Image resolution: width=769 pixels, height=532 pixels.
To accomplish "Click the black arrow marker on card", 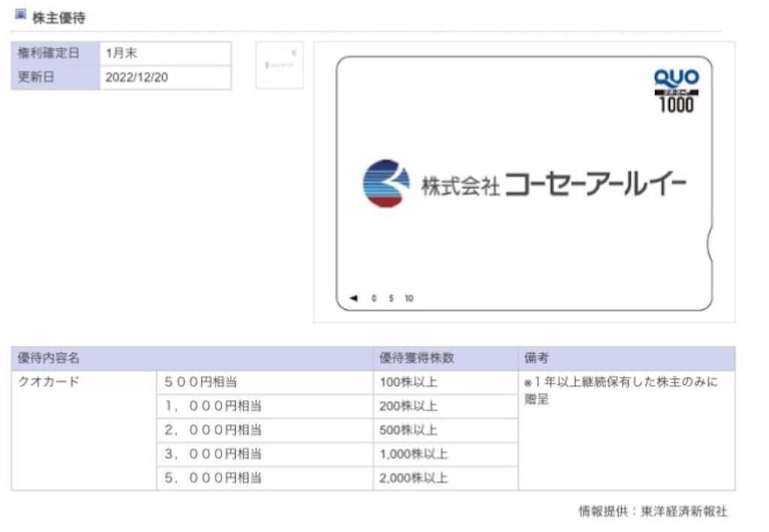I will (x=354, y=298).
